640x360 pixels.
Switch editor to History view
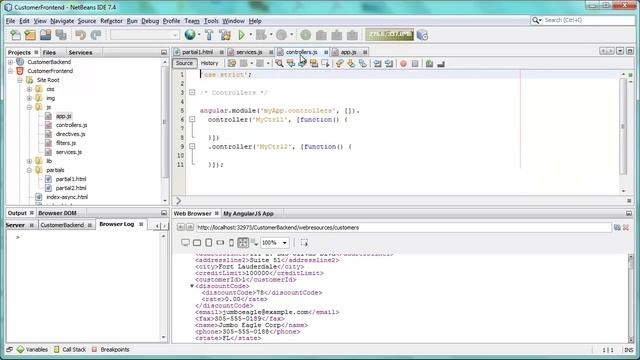click(209, 63)
